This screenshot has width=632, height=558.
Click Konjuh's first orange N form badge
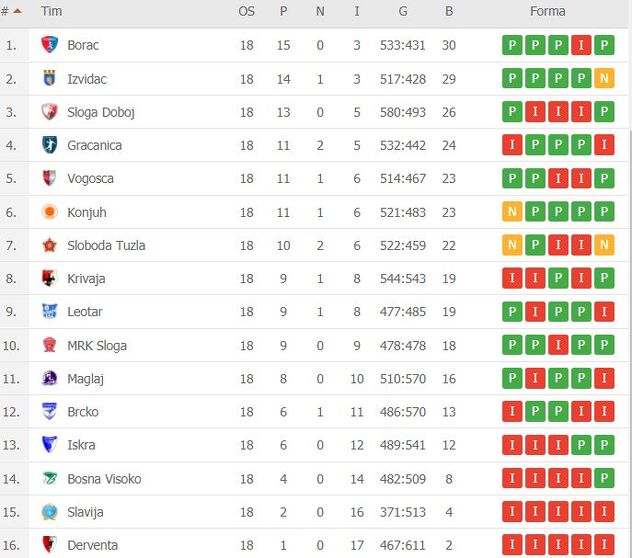[513, 212]
